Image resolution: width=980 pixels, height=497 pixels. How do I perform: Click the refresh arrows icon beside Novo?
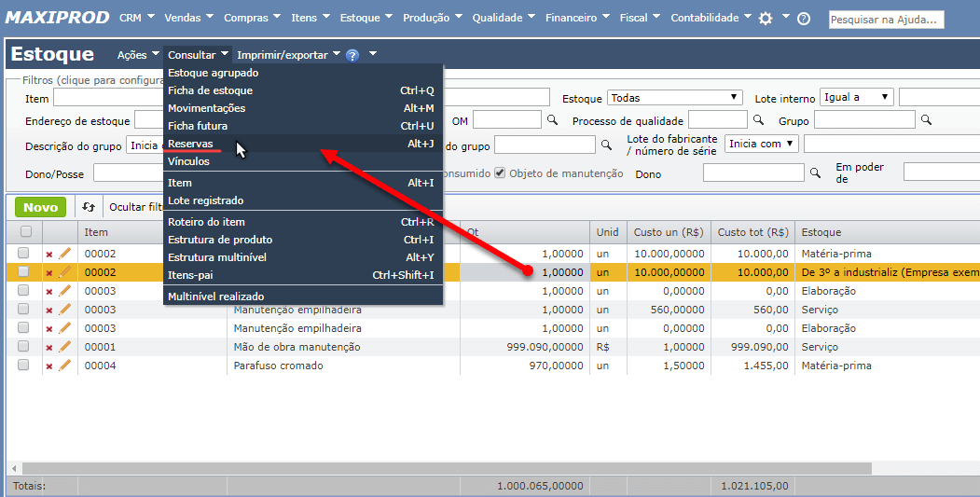[x=89, y=207]
